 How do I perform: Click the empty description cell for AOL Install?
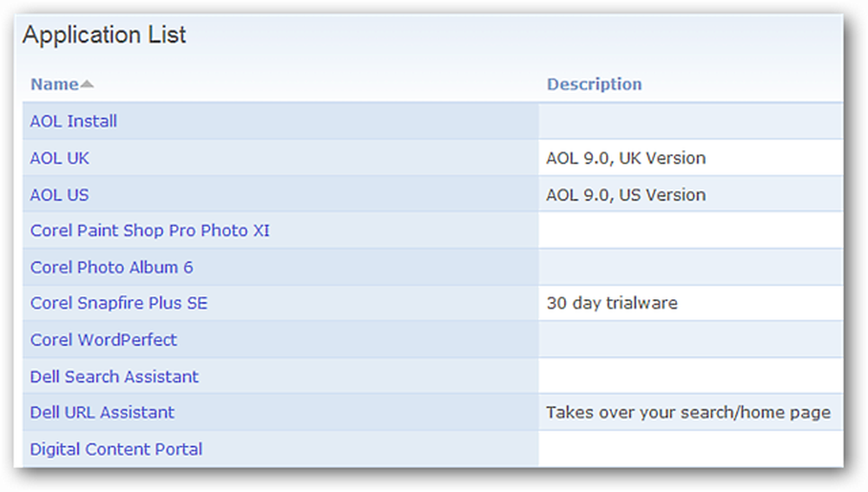(x=690, y=121)
